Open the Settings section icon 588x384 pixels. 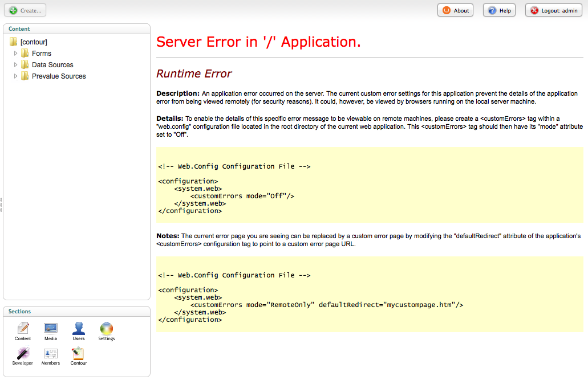coord(107,329)
